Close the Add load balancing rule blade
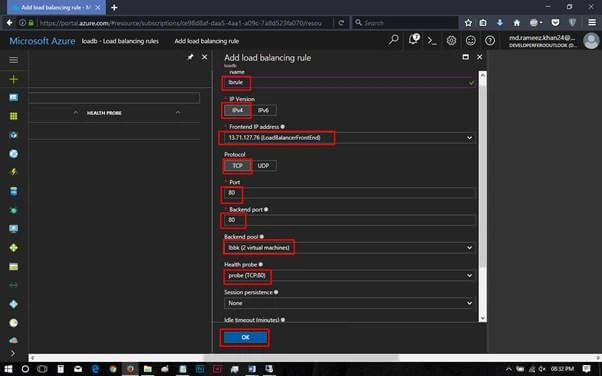This screenshot has height=376, width=602. click(x=480, y=57)
